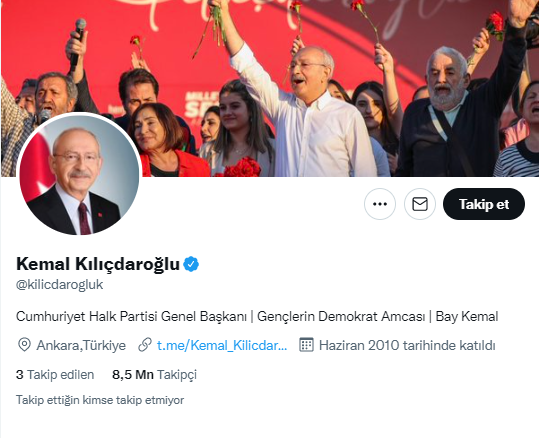Click the Cumhuriyet Halk Partisi bio text
Image resolution: width=539 pixels, height=438 pixels.
click(x=131, y=316)
